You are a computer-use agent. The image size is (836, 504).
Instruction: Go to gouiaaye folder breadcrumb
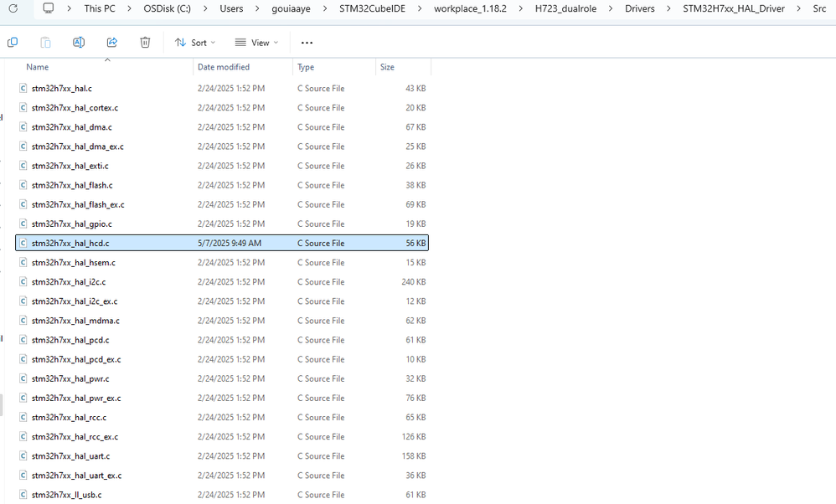[292, 8]
